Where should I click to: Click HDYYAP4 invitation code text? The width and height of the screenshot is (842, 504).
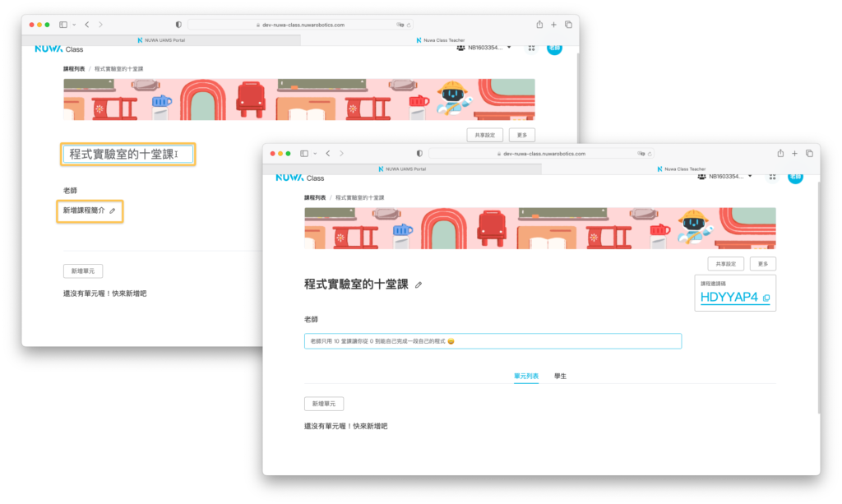click(x=729, y=298)
